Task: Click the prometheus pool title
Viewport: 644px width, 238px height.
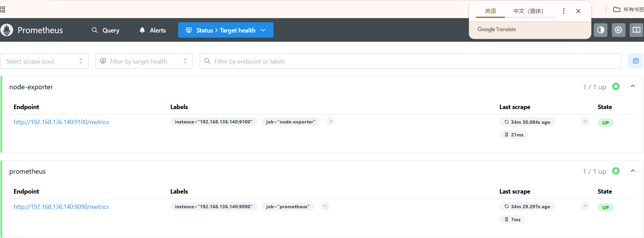Action: (x=27, y=171)
